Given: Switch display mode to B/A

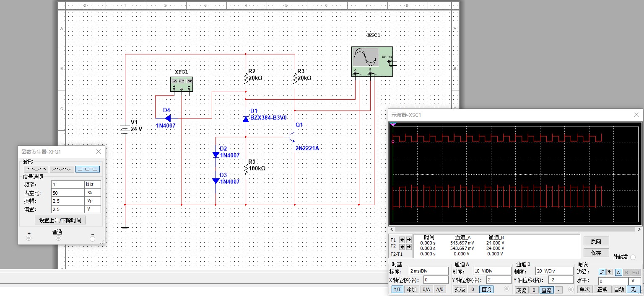Looking at the screenshot, I should pos(426,289).
